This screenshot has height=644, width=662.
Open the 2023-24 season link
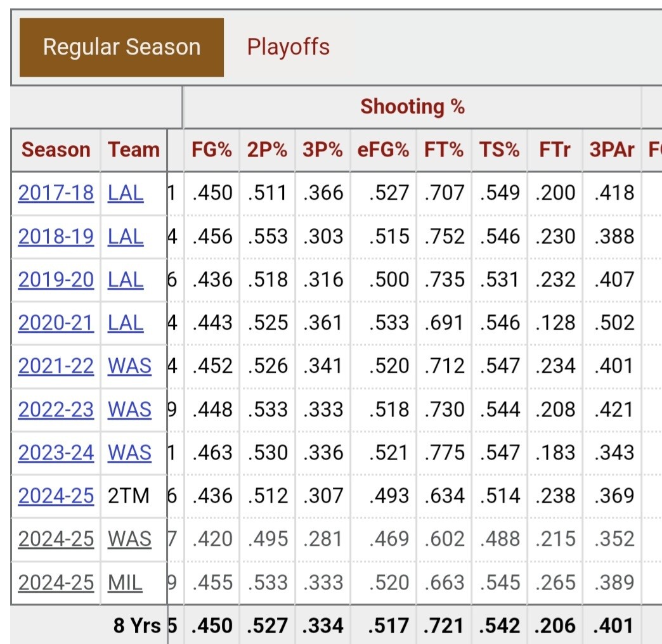coord(56,453)
